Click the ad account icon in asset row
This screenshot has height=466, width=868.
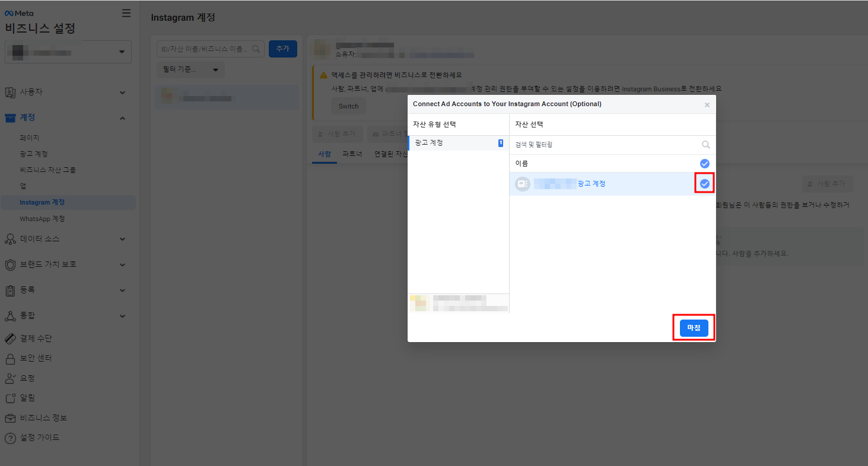(522, 184)
